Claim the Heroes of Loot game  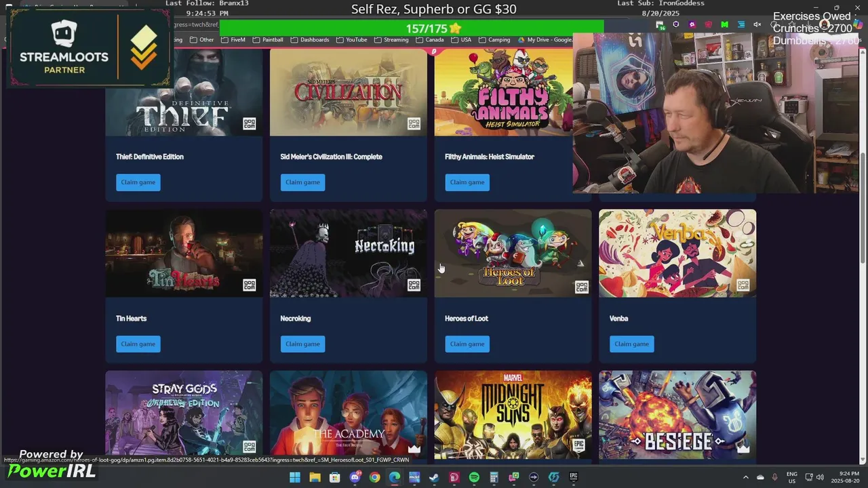[x=467, y=344]
